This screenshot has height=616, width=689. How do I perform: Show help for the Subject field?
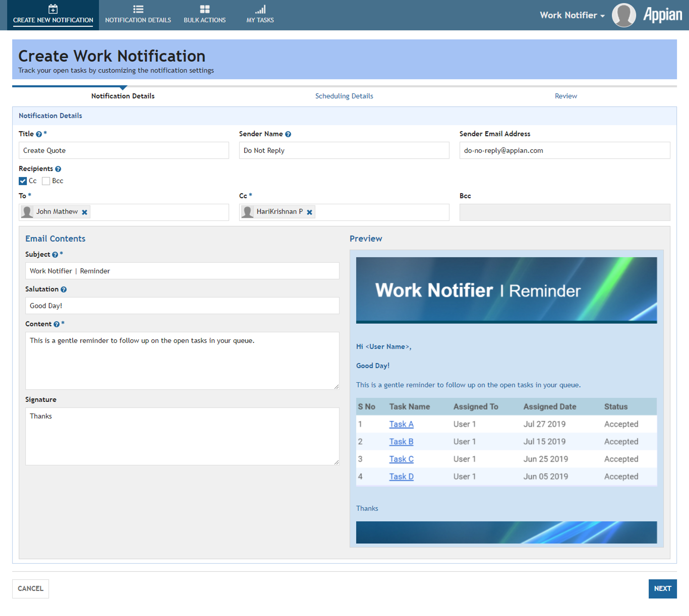(x=55, y=254)
